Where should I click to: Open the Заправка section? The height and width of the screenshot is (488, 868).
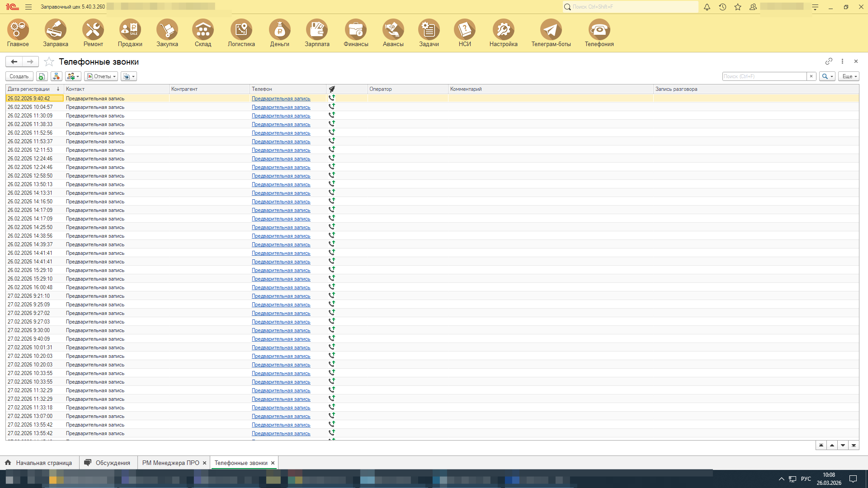coord(56,33)
